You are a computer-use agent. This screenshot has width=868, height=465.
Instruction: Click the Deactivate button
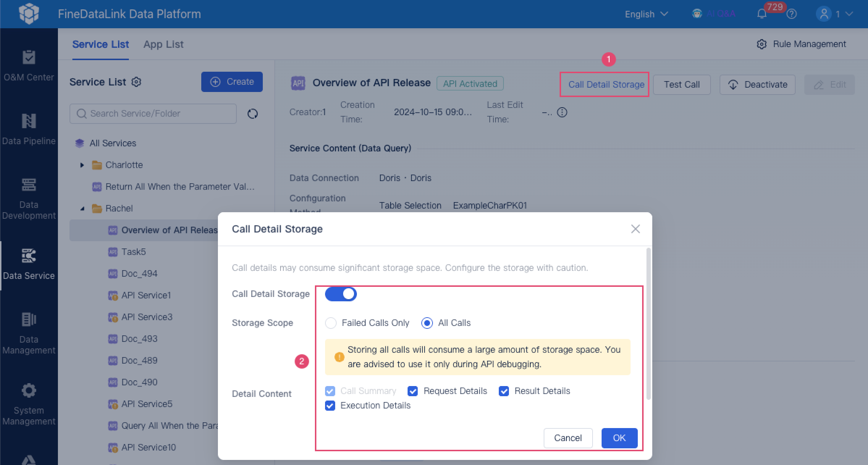[x=757, y=85]
